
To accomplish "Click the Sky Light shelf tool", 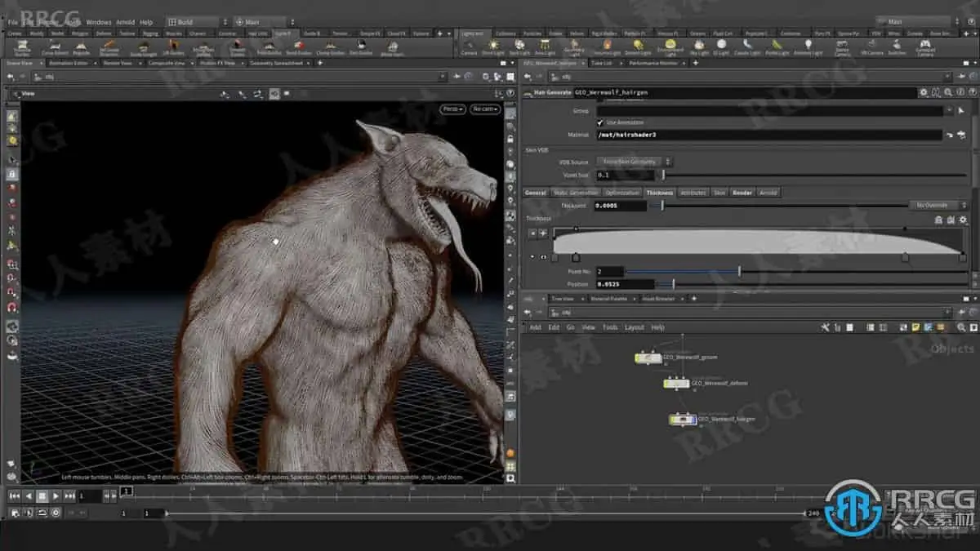I will point(699,45).
